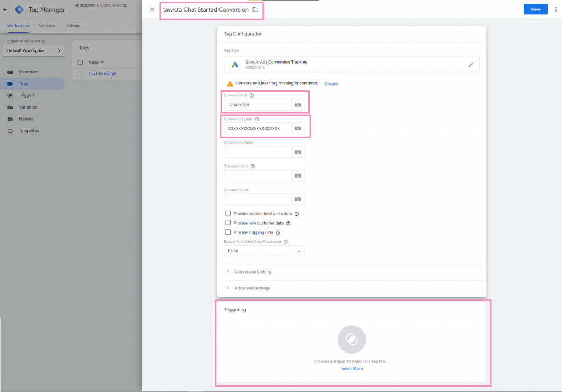562x392 pixels.
Task: Click the pencil icon to edit tag type
Action: point(470,65)
